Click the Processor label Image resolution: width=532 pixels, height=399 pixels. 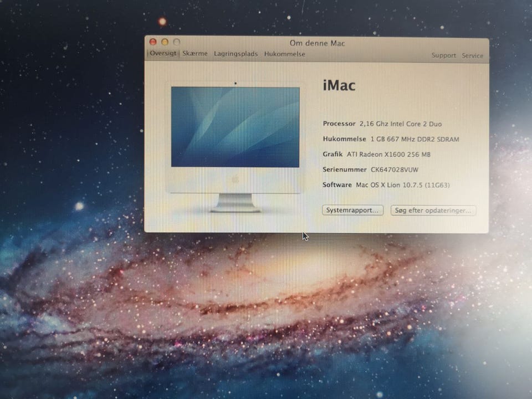(339, 124)
